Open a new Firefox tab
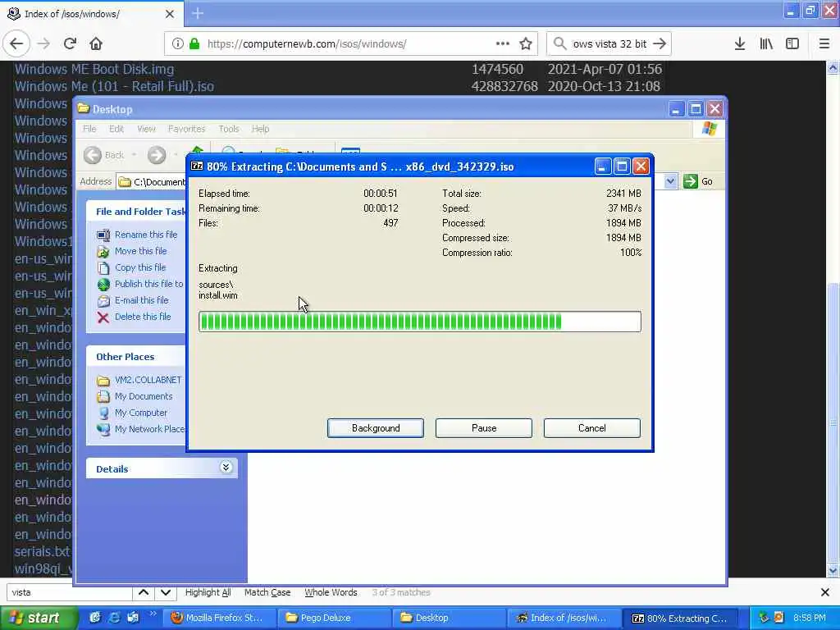This screenshot has width=840, height=630. click(198, 13)
